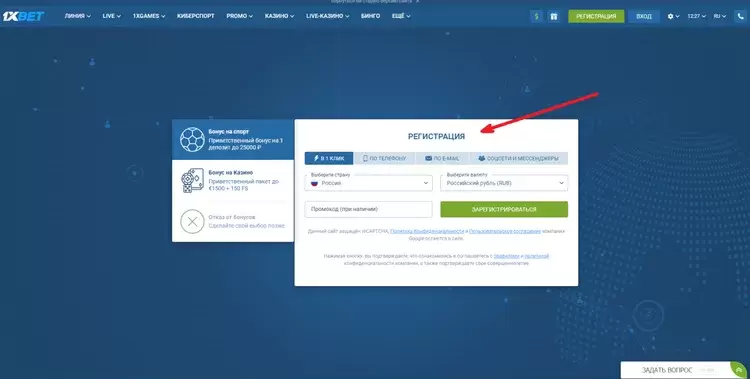Select the casino cards and chips bonus
Viewport: 750px width, 379px height.
(x=192, y=180)
